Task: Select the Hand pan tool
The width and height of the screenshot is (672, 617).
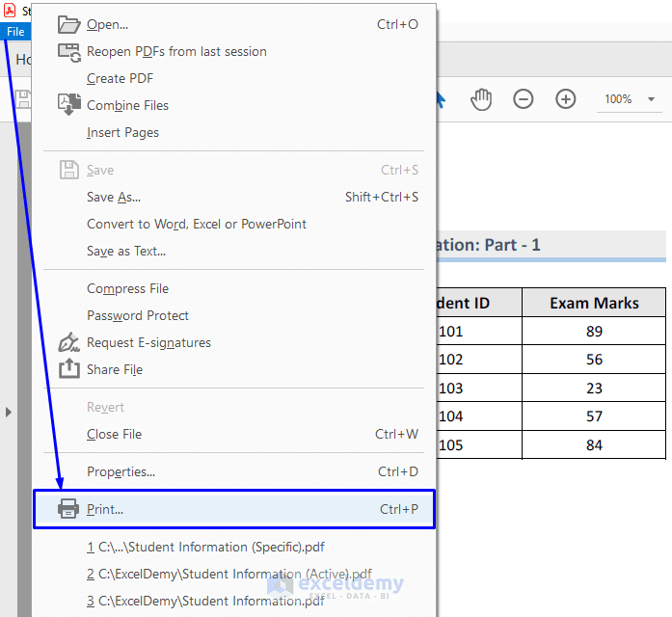Action: coord(481,99)
